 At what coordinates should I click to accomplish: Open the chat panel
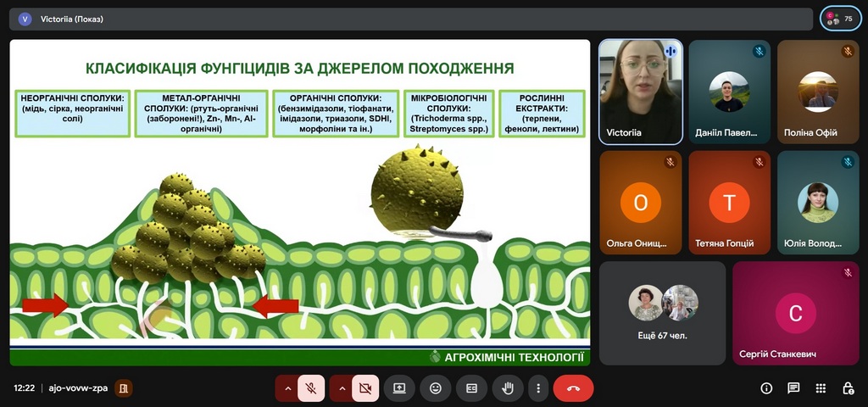[793, 388]
